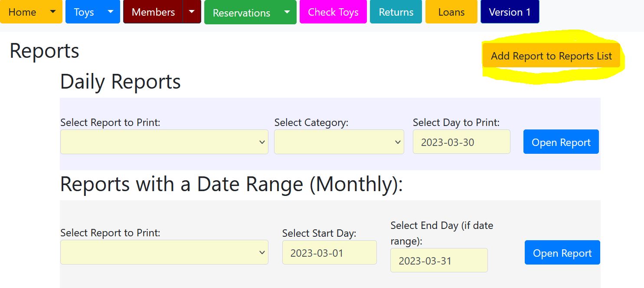This screenshot has width=644, height=288.
Task: Click the Select Day to Print field
Action: click(x=461, y=142)
